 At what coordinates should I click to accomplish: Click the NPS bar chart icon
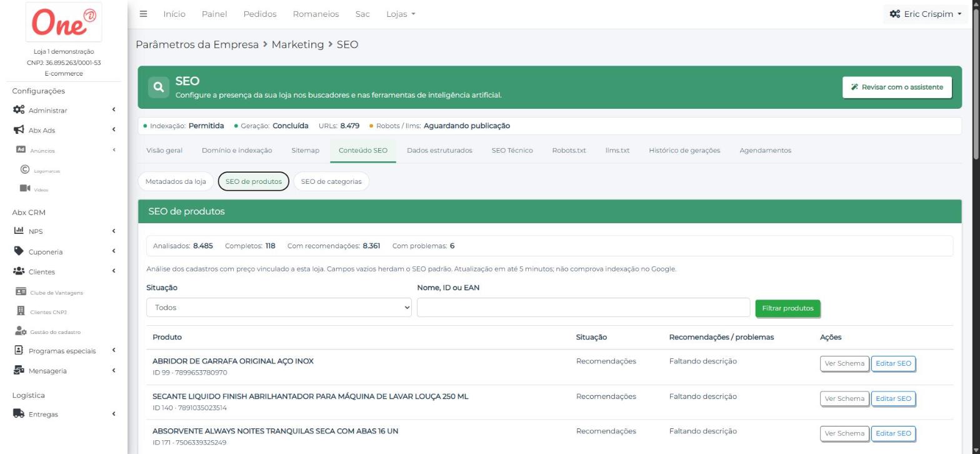pyautogui.click(x=19, y=231)
